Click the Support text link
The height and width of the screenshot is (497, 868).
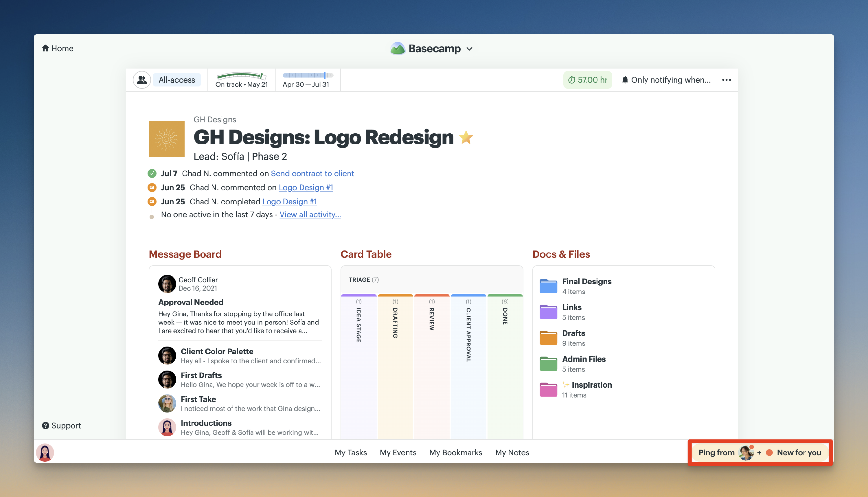click(66, 426)
